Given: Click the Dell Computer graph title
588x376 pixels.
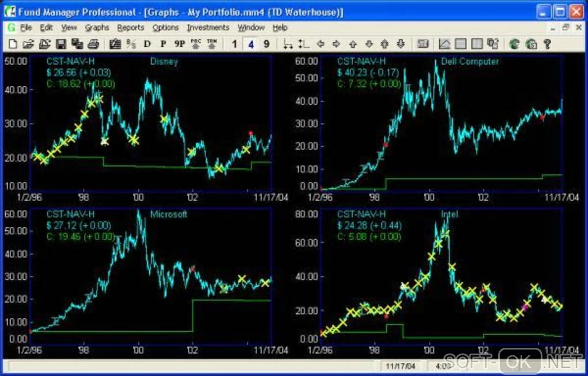Looking at the screenshot, I should pos(470,61).
